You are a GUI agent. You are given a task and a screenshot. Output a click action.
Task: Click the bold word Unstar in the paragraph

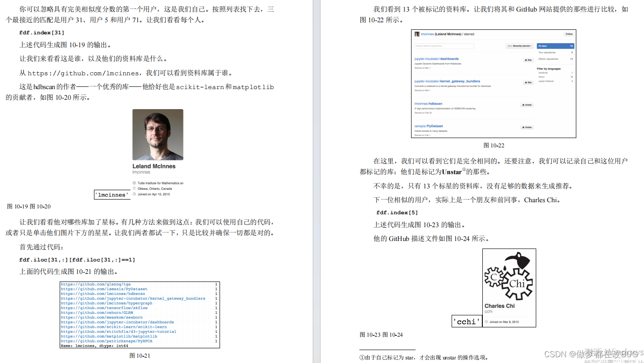[x=452, y=172]
